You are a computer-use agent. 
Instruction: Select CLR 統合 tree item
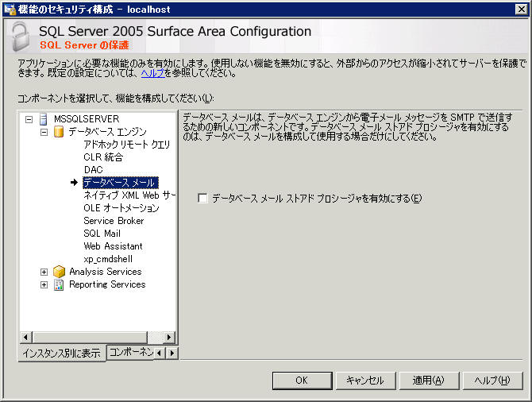tap(103, 157)
